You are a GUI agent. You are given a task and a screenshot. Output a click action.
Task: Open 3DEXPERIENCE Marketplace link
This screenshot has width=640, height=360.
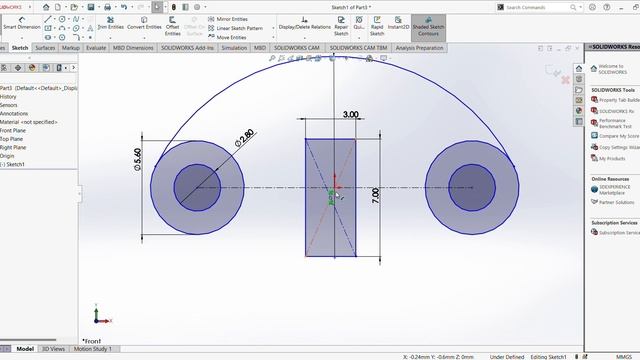click(x=614, y=189)
